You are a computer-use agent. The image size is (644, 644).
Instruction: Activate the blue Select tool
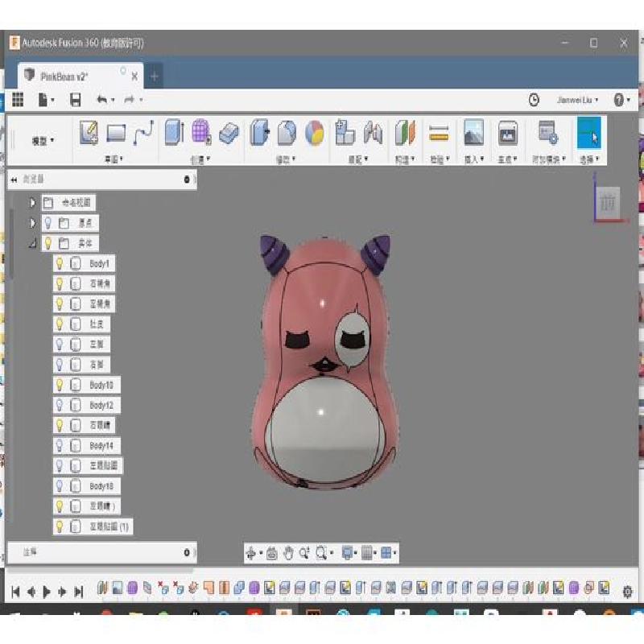pyautogui.click(x=589, y=133)
